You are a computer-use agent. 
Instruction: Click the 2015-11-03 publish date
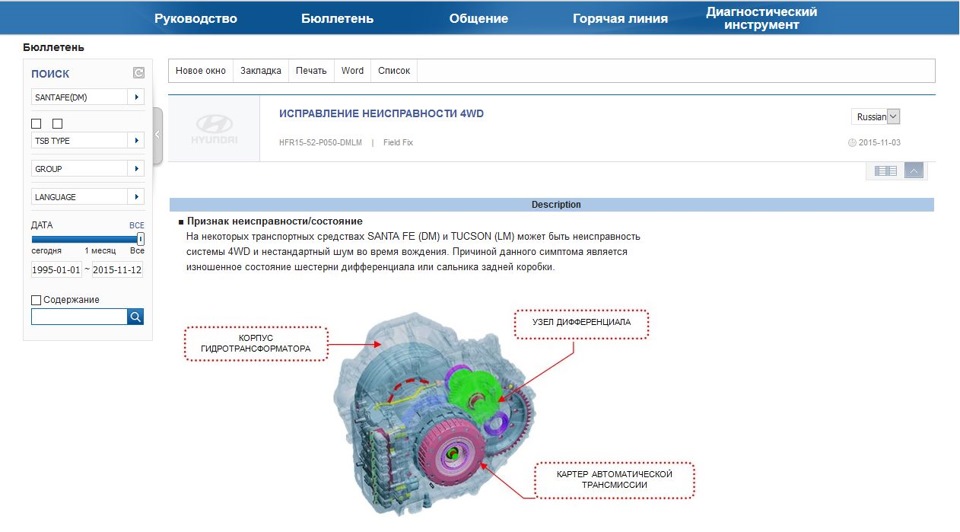coord(879,142)
